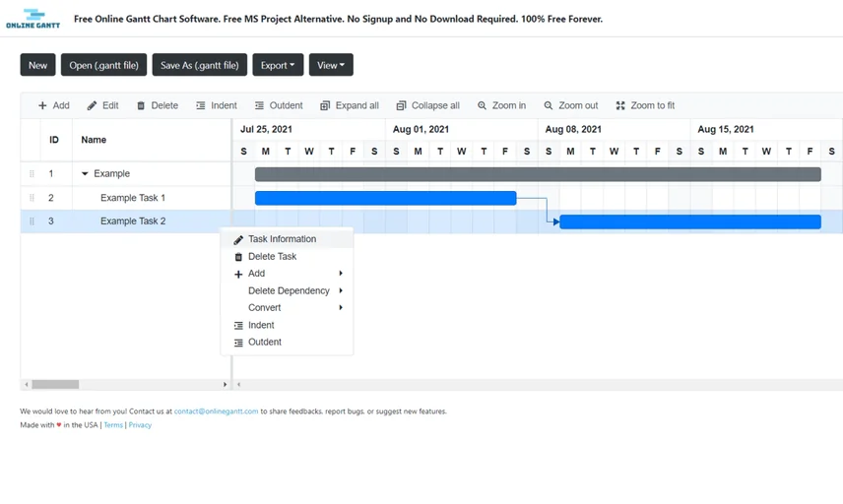Choose Outdent in context menu
This screenshot has height=504, width=843.
[288, 342]
